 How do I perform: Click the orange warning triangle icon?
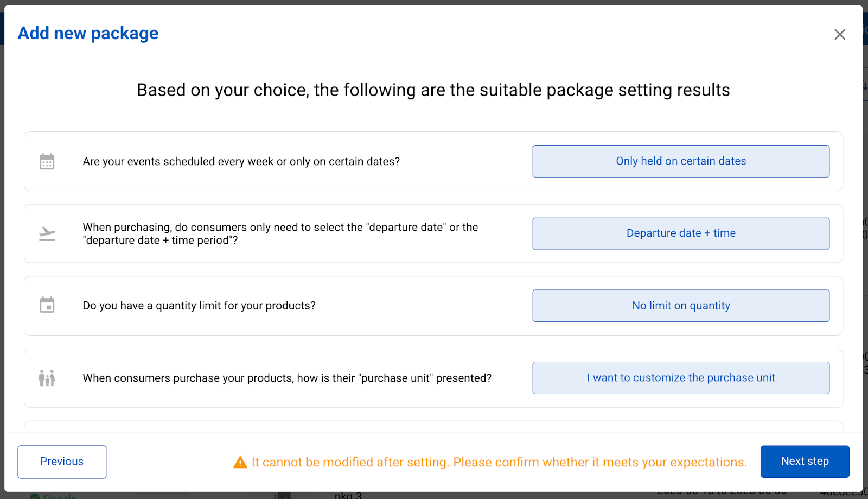coord(240,462)
